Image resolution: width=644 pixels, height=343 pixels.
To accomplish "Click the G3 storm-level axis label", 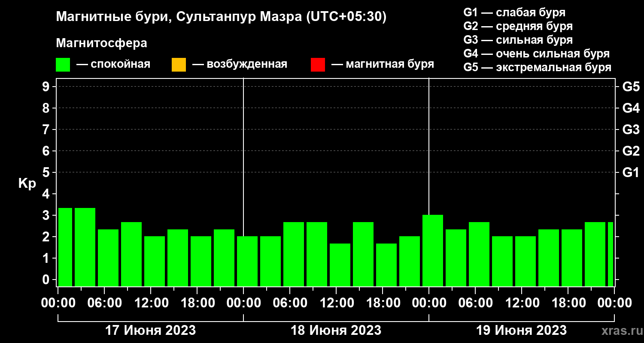I will click(x=631, y=129).
